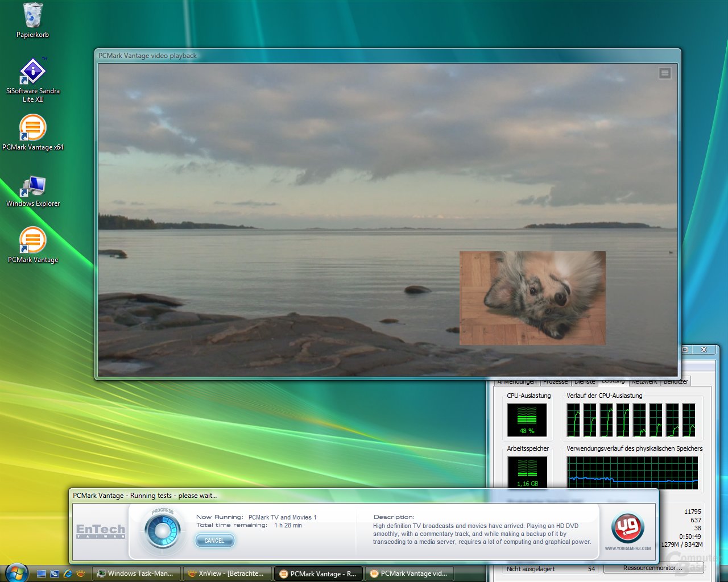The height and width of the screenshot is (582, 728).
Task: Click the CPU-Auslastung 48 % gauge
Action: pos(527,420)
